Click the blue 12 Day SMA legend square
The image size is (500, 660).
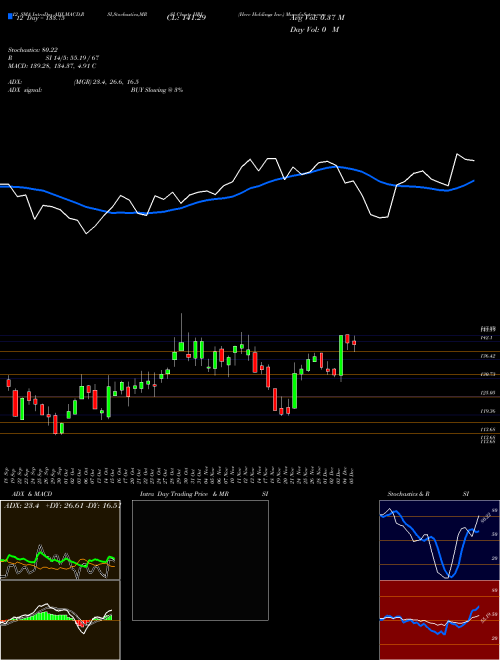pyautogui.click(x=10, y=17)
